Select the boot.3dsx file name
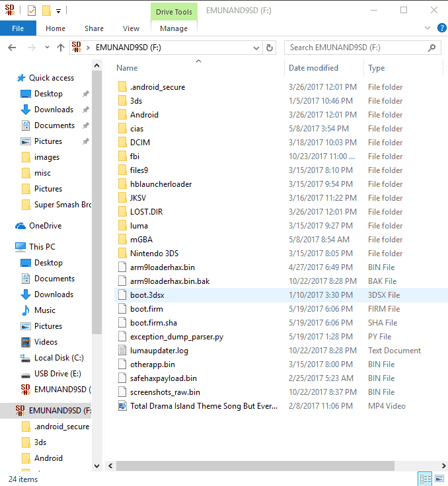This screenshot has width=448, height=486. point(147,295)
